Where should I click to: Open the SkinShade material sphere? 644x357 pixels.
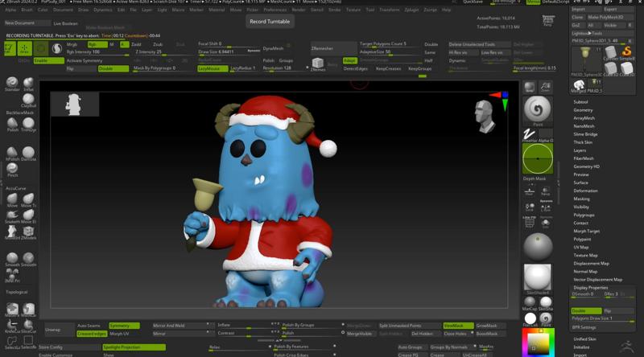pos(537,277)
